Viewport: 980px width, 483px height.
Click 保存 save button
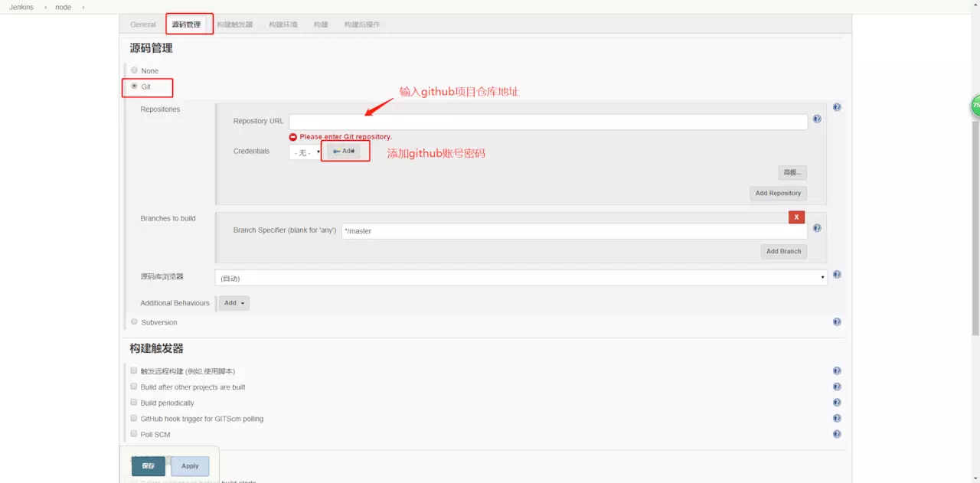(148, 465)
